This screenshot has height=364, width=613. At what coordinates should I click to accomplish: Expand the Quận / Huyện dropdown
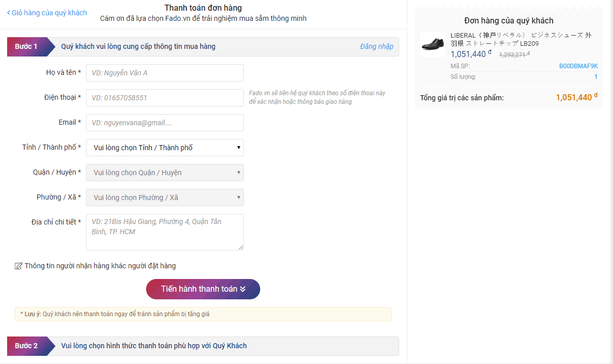pos(165,173)
